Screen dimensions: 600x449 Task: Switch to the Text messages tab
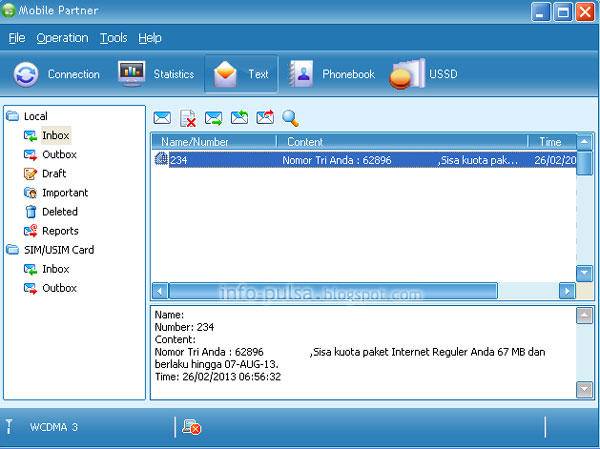pos(241,74)
